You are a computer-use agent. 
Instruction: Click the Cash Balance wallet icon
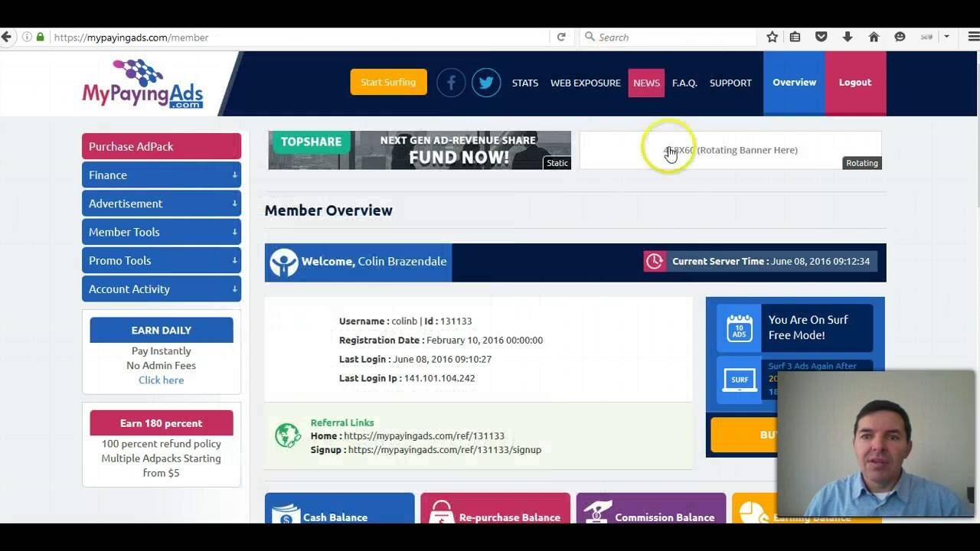coord(285,515)
